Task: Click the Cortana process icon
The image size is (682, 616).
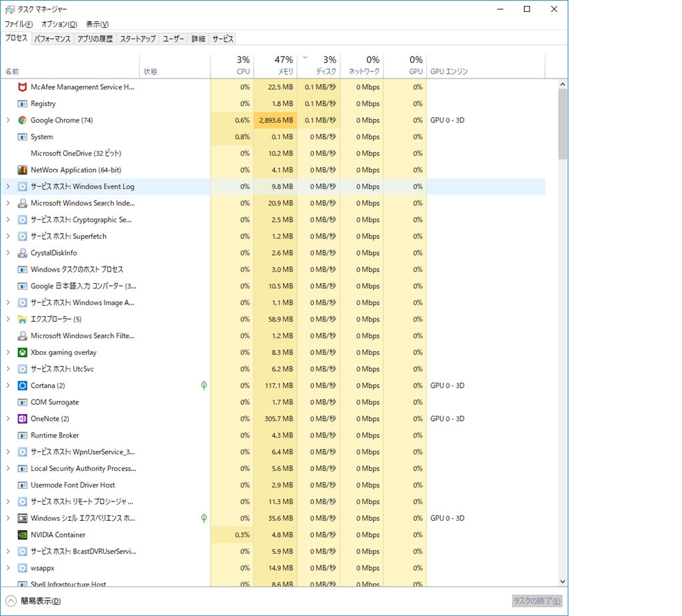Action: click(x=22, y=386)
